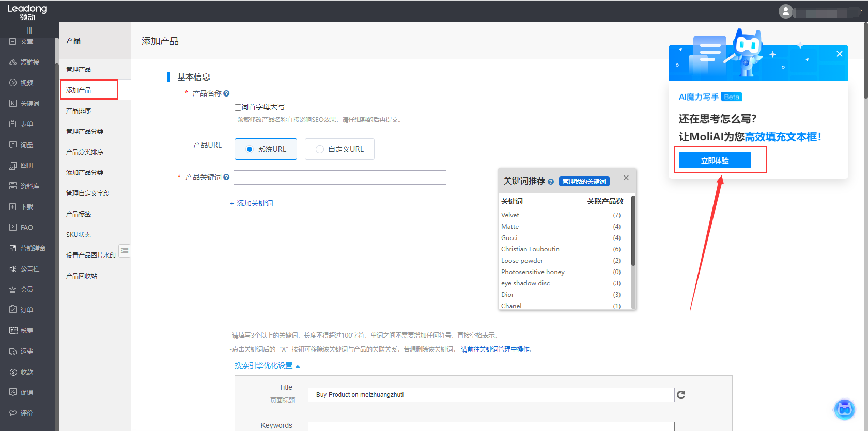868x431 pixels.
Task: Go to 产品回收站 in the submenu
Action: point(82,276)
